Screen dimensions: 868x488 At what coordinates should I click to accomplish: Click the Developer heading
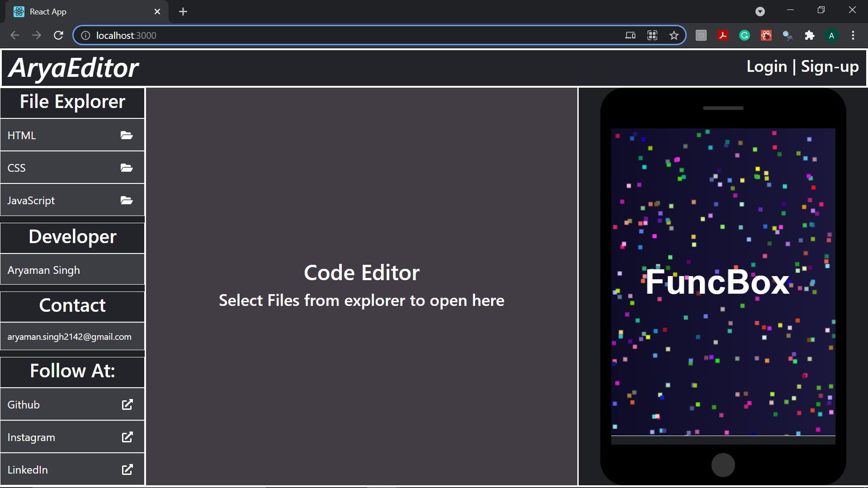tap(72, 237)
